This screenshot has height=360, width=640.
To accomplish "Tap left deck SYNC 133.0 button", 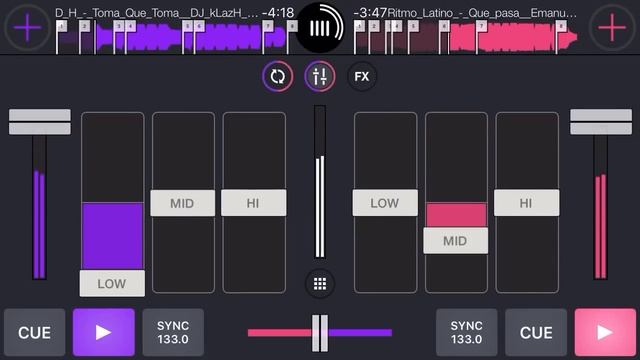I will point(173,332).
